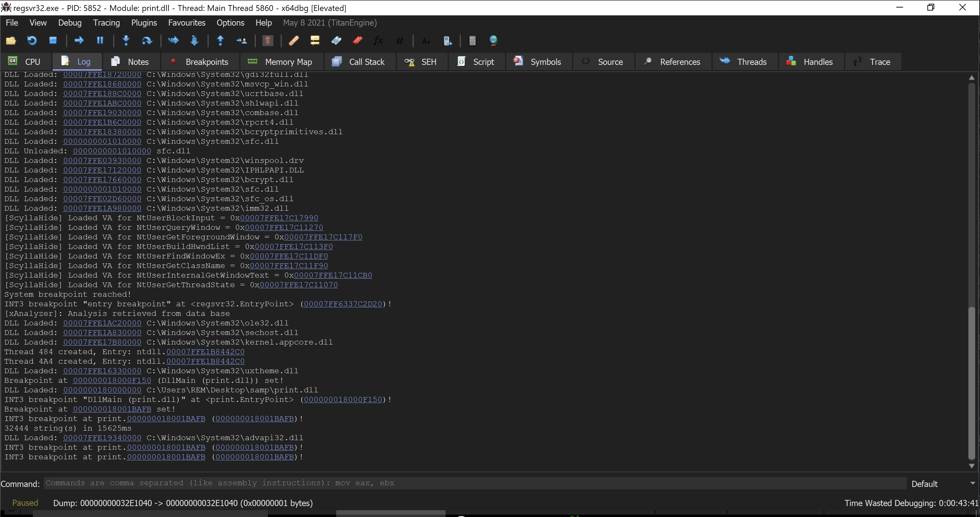Show bookmarks with the red tags icon
Image resolution: width=980 pixels, height=517 pixels.
(358, 40)
